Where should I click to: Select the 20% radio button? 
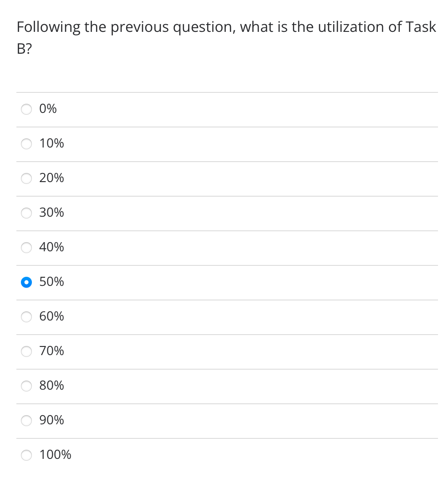tap(26, 178)
